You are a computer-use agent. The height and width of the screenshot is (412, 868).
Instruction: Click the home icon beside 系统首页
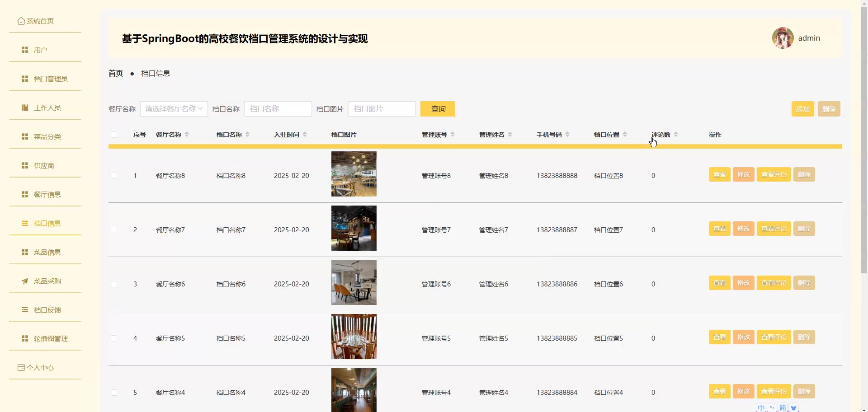(x=21, y=21)
